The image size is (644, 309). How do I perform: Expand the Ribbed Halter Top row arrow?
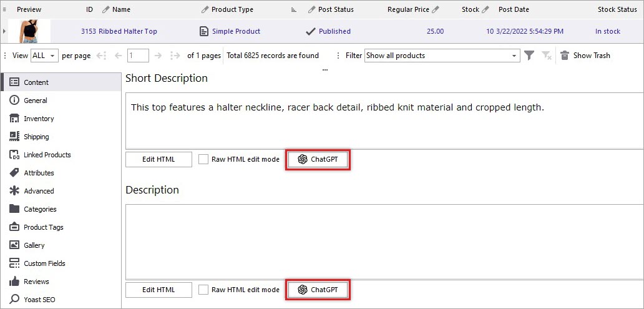click(x=6, y=31)
